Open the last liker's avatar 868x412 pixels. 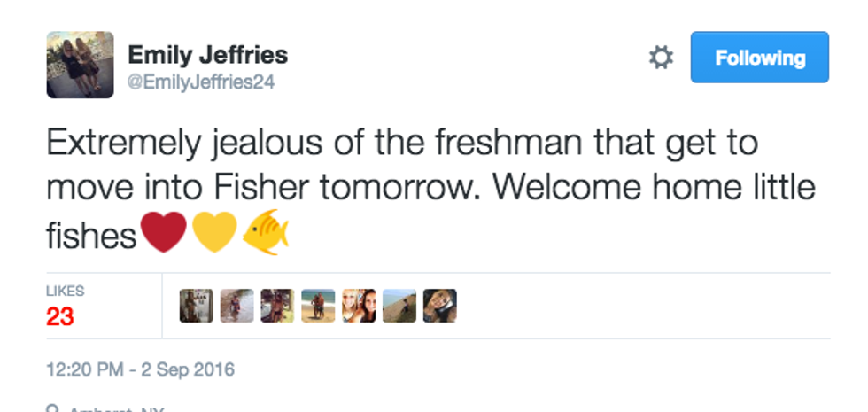440,306
